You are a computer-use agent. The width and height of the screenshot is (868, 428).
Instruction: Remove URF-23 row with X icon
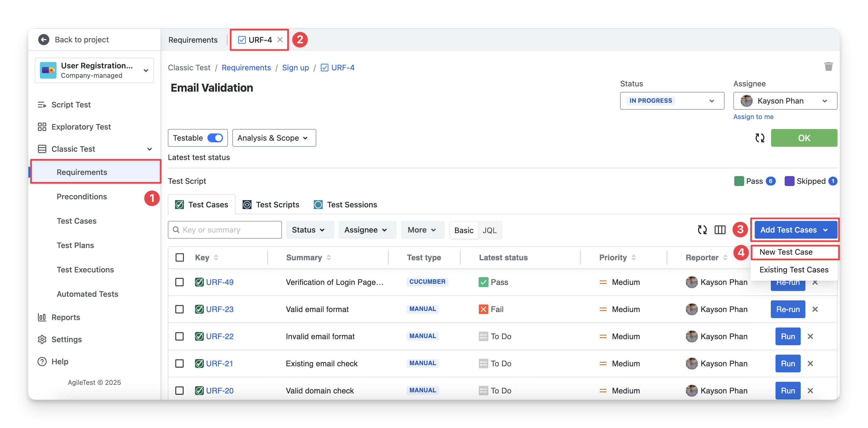click(815, 309)
